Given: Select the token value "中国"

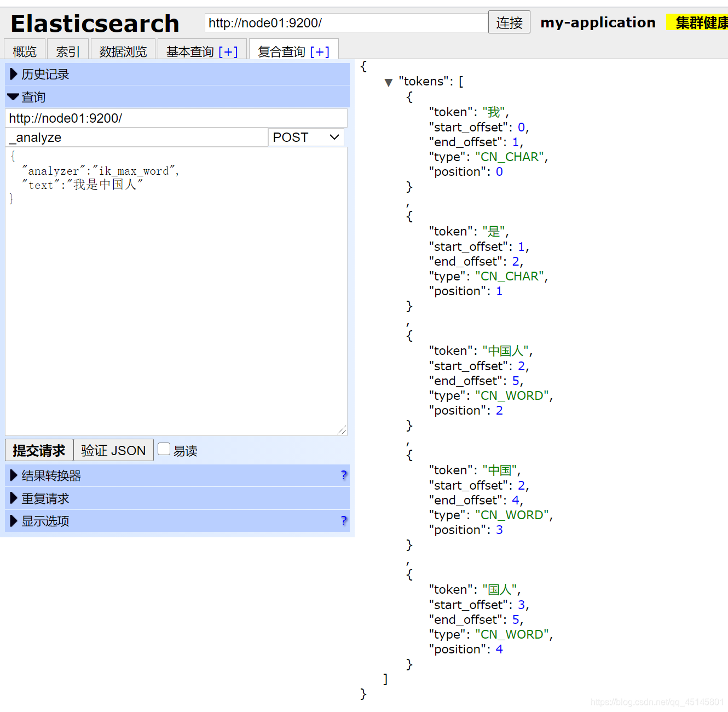Looking at the screenshot, I should point(500,470).
